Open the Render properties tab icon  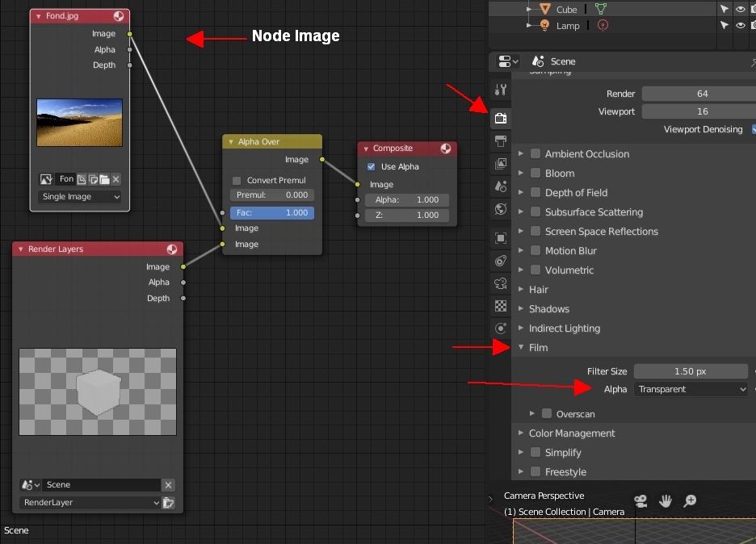pos(501,119)
